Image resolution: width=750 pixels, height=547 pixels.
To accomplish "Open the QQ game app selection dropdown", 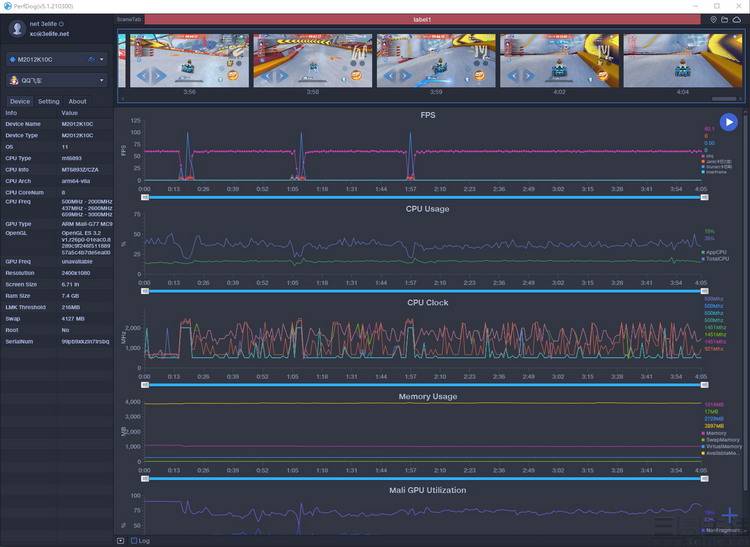I will coord(57,80).
